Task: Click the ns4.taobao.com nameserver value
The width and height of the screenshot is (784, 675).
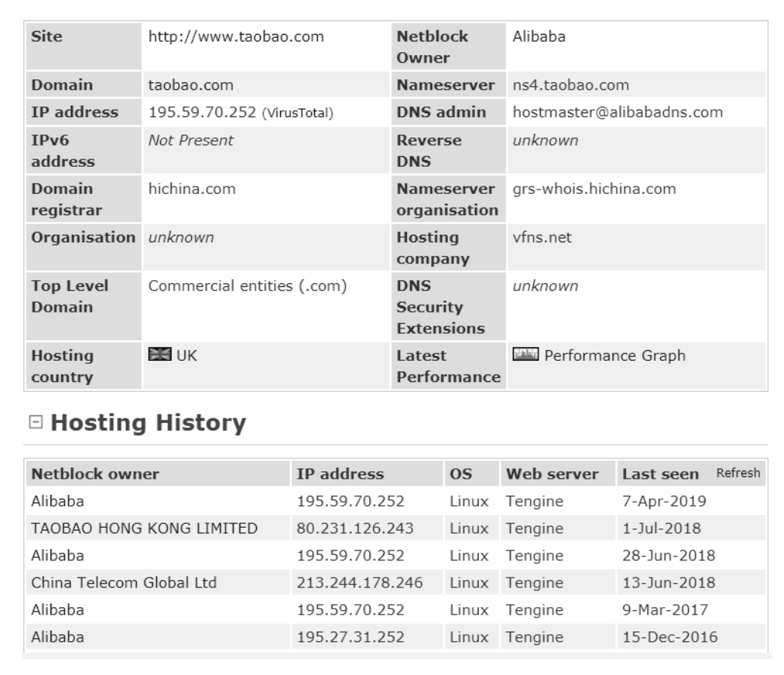Action: click(571, 85)
